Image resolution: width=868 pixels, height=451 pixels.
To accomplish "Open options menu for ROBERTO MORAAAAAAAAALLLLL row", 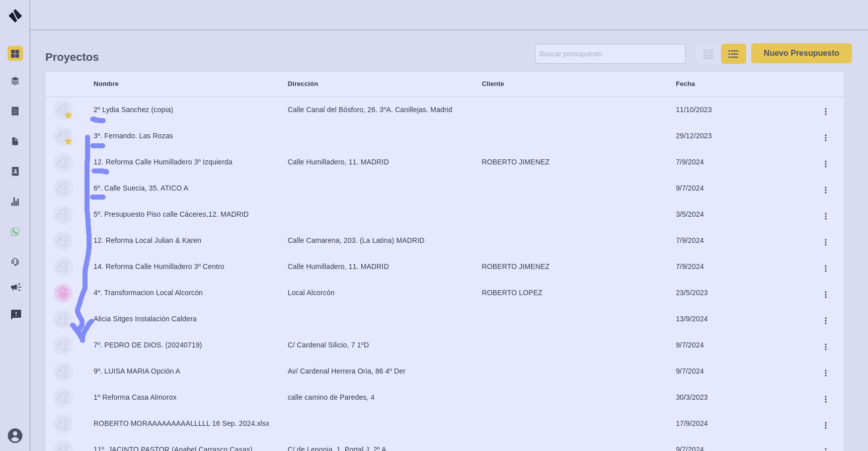I will click(825, 425).
